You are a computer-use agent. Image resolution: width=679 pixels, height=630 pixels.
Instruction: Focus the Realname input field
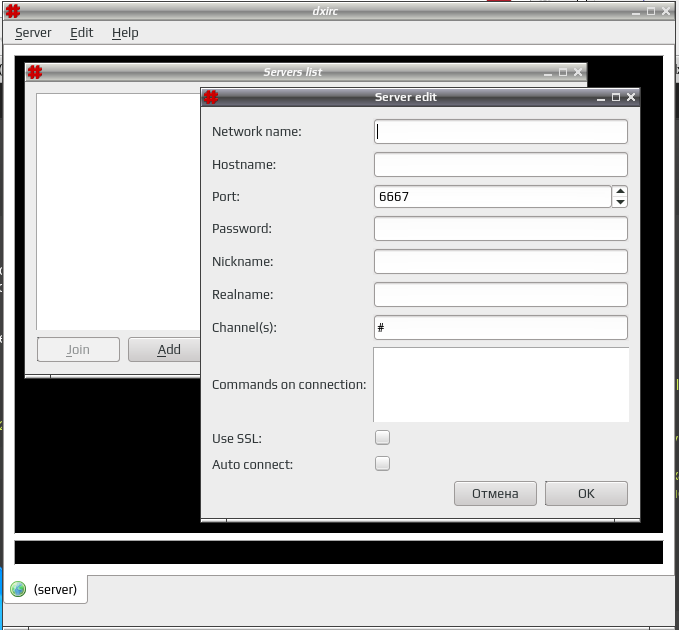point(501,294)
